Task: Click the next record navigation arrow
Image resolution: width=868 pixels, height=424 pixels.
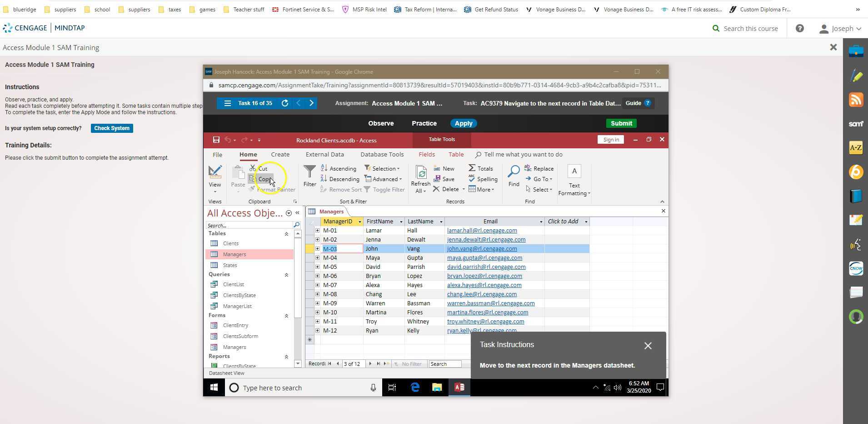Action: [370, 364]
